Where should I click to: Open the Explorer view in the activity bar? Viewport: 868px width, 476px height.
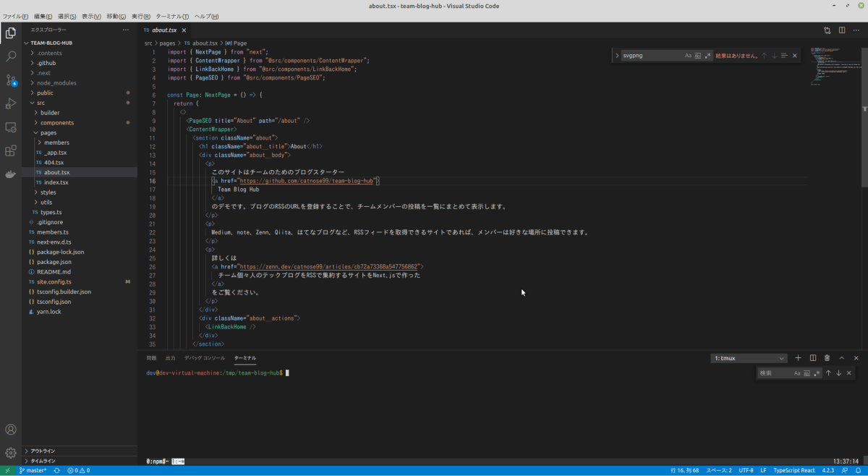click(11, 33)
